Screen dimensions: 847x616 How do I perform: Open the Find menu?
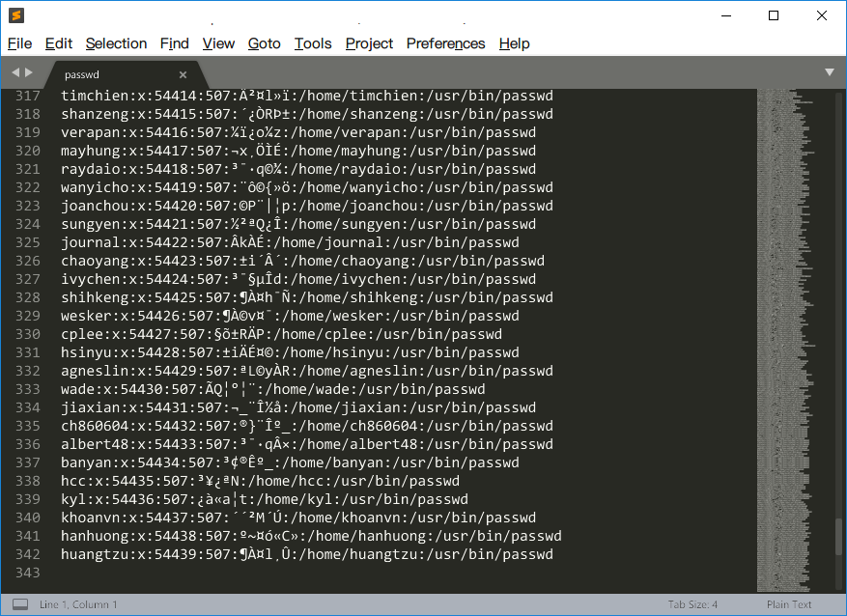[175, 43]
